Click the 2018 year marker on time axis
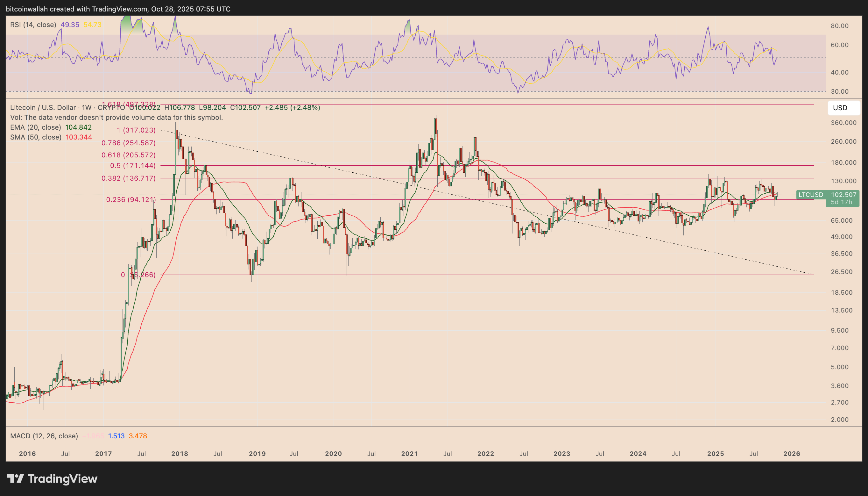868x496 pixels. tap(180, 454)
